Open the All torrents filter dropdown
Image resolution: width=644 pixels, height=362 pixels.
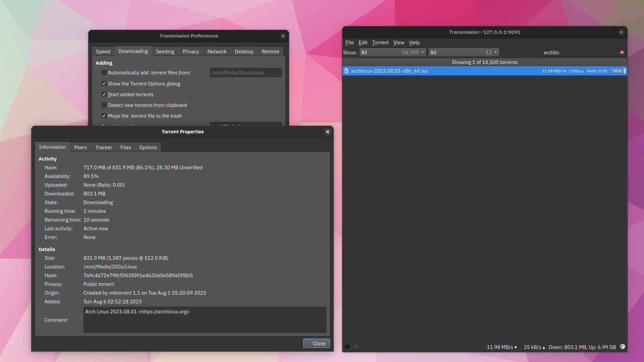coord(392,52)
